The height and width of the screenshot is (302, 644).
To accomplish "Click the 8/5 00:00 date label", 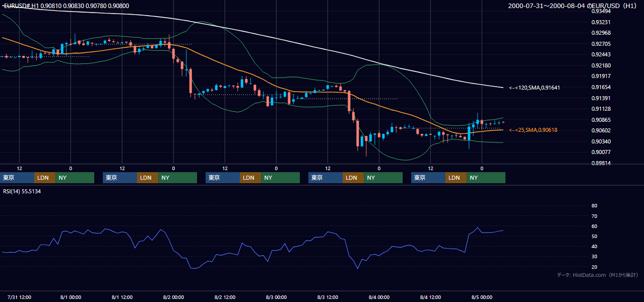I will pos(482,297).
